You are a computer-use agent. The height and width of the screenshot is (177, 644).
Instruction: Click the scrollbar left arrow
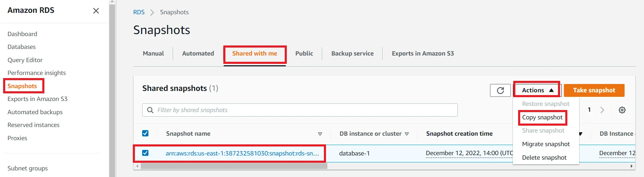click(137, 166)
